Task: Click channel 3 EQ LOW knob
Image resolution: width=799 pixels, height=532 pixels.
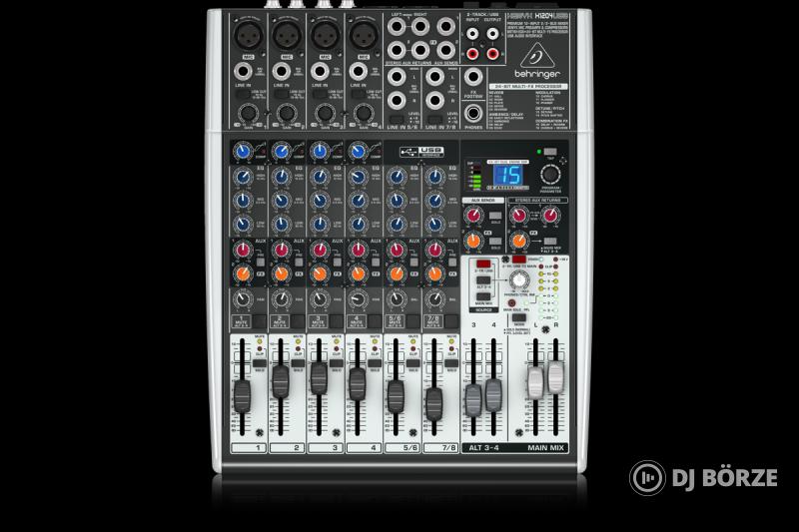Action: tap(320, 224)
